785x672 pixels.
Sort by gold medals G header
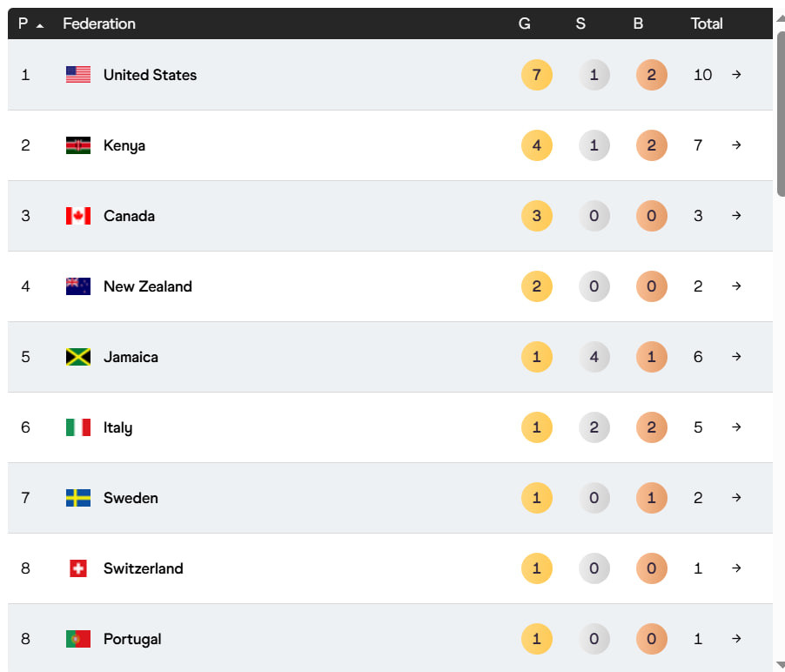click(524, 24)
